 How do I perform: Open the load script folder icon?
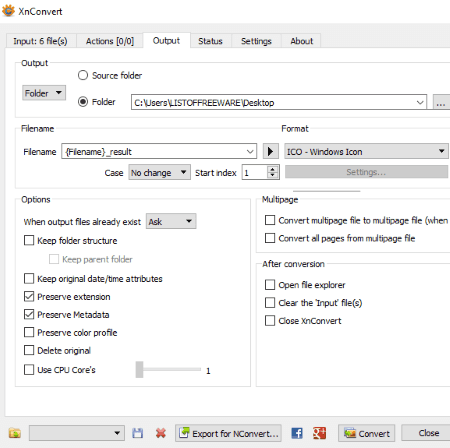(x=15, y=433)
